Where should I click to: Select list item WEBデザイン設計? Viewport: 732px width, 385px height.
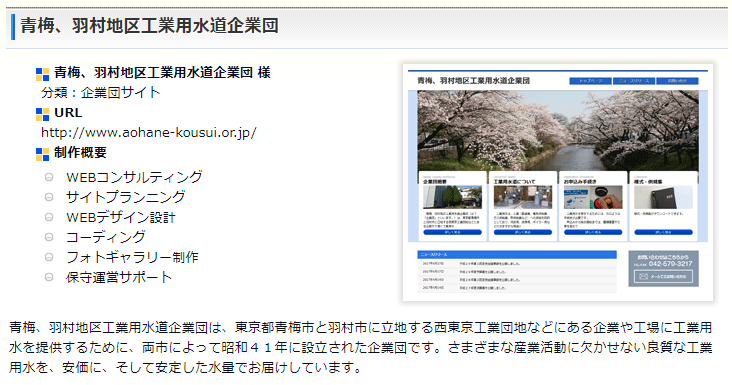pos(121,217)
